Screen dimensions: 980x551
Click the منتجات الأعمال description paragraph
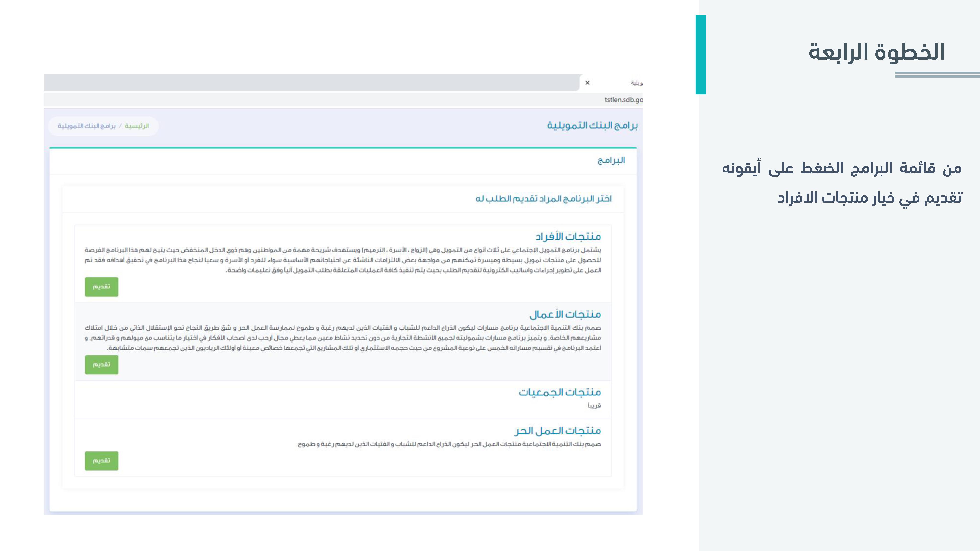click(343, 338)
